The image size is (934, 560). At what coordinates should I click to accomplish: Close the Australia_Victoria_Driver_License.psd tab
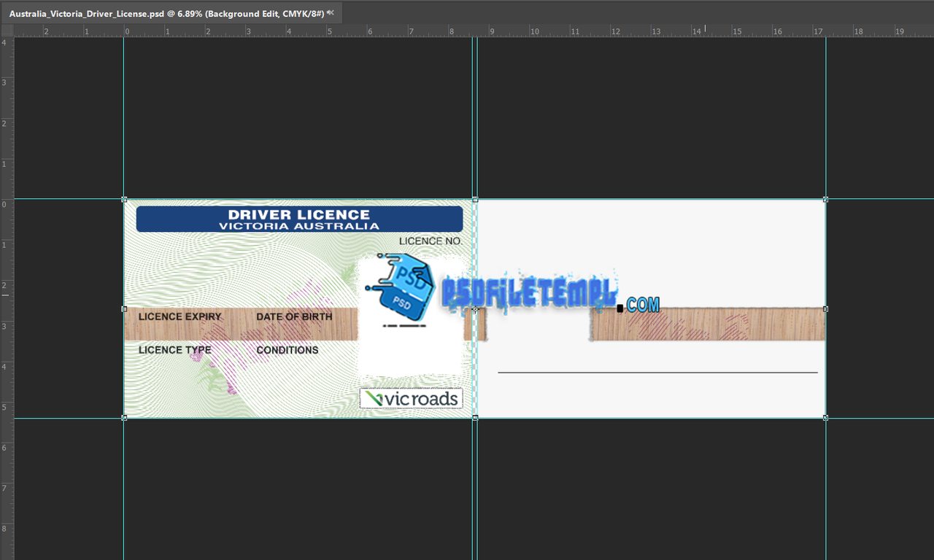pos(331,12)
